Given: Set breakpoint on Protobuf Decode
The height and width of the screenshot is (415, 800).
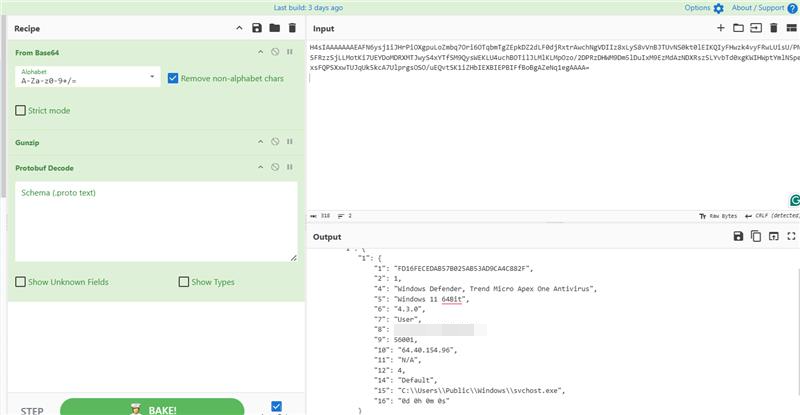Looking at the screenshot, I should (x=290, y=168).
